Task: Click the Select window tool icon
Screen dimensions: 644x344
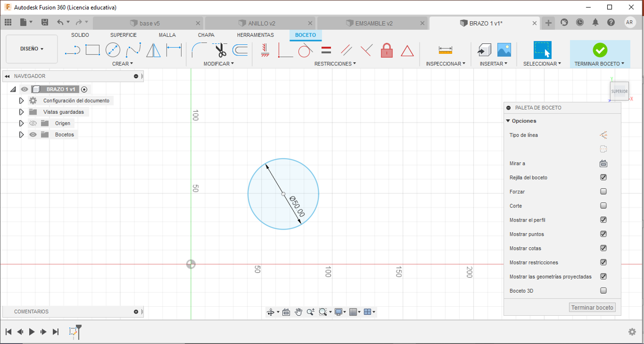Action: click(542, 50)
